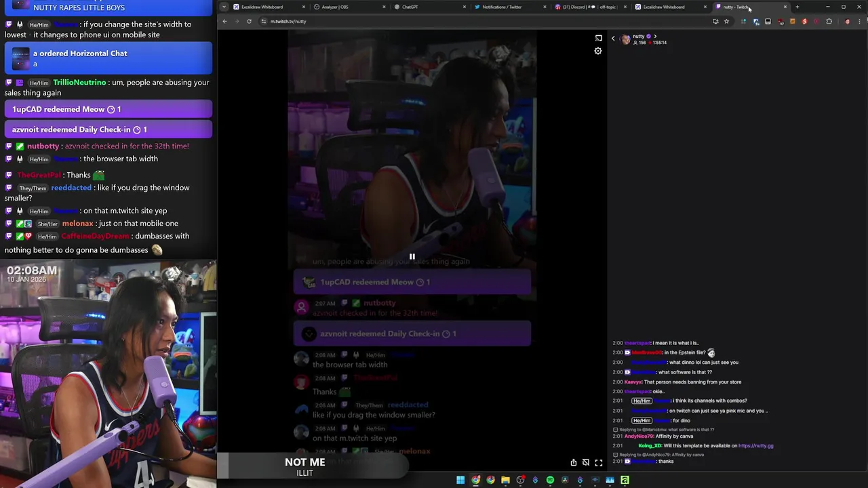This screenshot has width=868, height=488.
Task: Open a new browser tab
Action: pos(797,7)
